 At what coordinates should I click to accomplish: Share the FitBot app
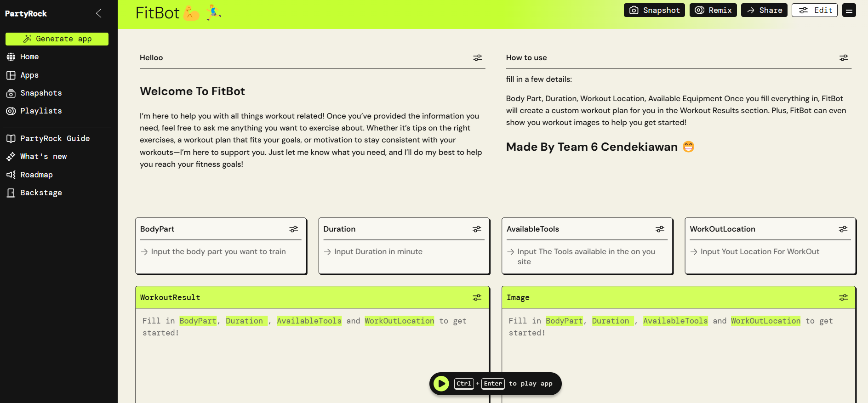[x=764, y=10]
